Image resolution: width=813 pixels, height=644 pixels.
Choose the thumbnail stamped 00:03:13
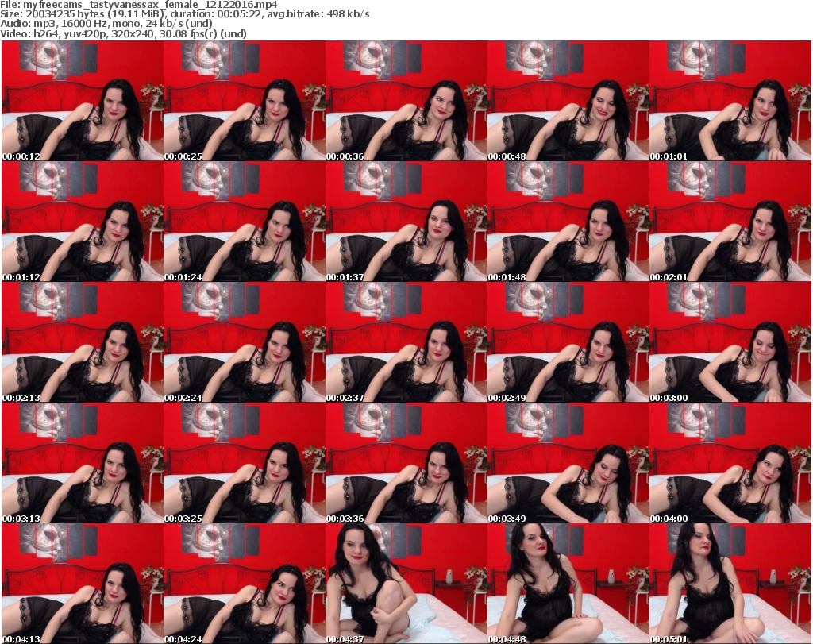coord(83,463)
